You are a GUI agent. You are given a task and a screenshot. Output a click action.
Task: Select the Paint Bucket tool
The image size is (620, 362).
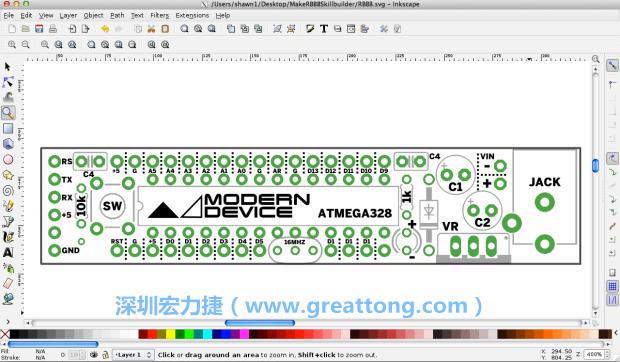coord(8,299)
